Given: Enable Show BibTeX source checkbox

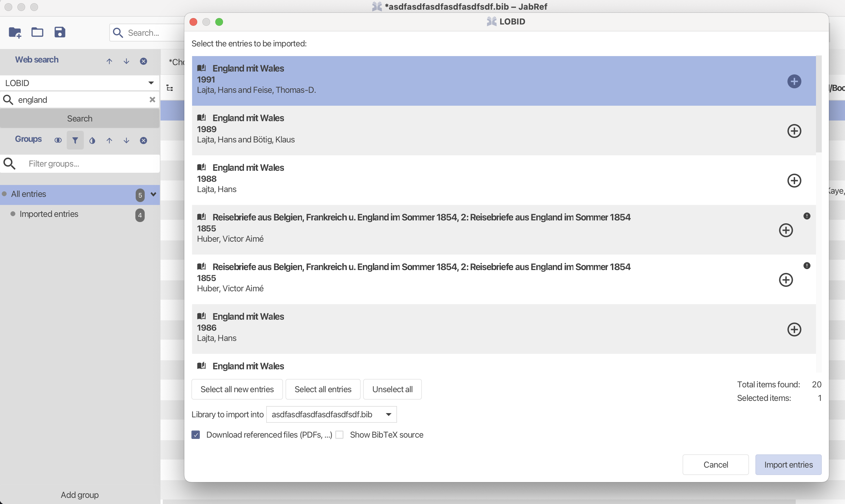Looking at the screenshot, I should coord(339,435).
